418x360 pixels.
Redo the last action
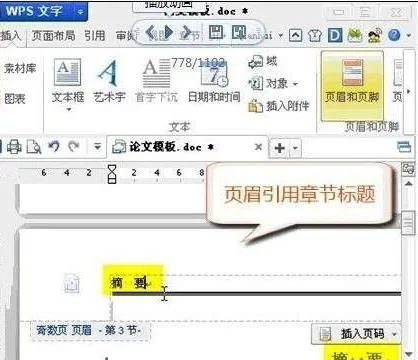click(74, 146)
